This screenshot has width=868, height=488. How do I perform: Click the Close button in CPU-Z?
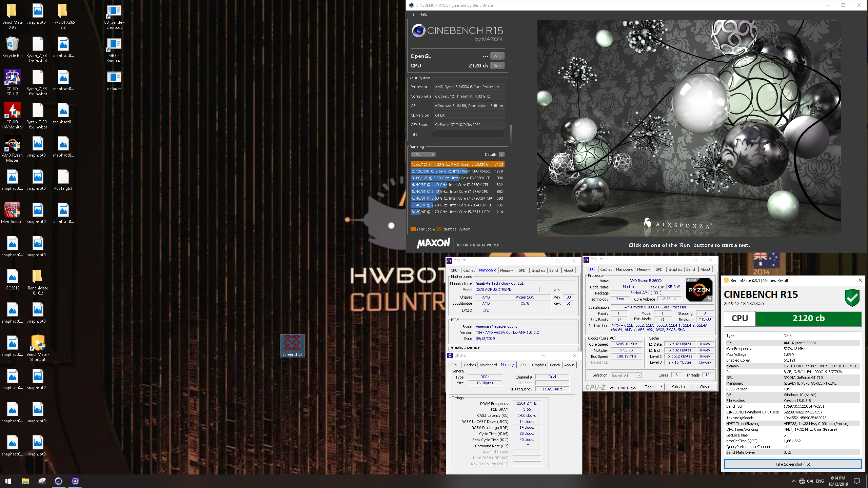tap(704, 387)
